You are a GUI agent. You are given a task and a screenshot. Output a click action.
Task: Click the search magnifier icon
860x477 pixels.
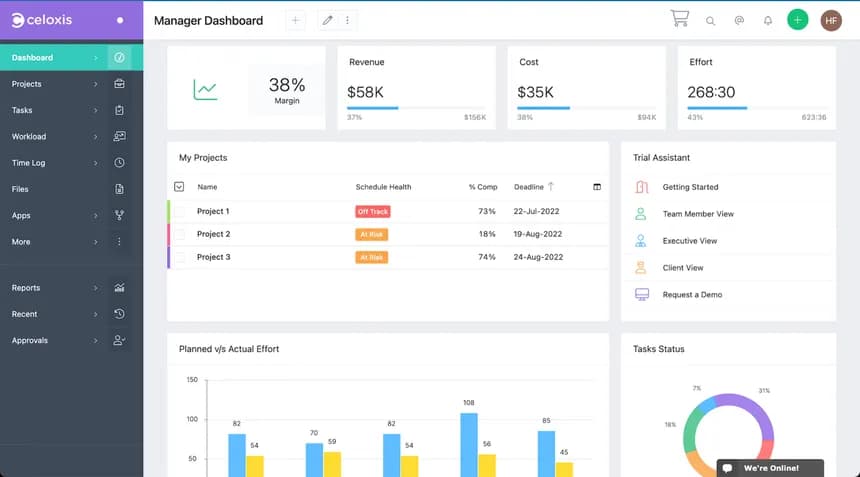coord(711,20)
